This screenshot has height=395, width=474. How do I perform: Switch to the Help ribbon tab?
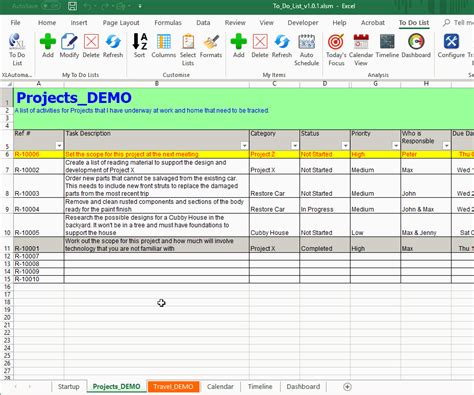(x=339, y=23)
